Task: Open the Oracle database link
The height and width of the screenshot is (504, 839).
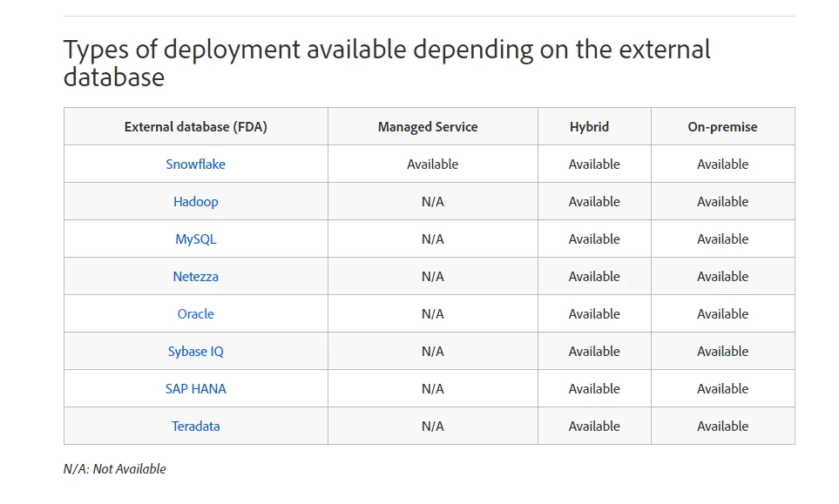Action: [195, 313]
